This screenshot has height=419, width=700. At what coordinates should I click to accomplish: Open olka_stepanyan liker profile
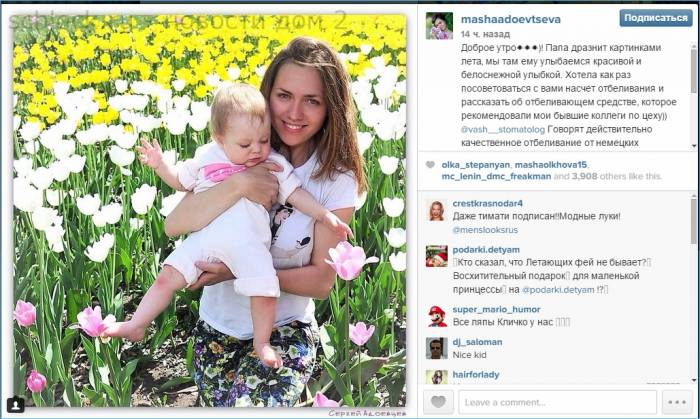tap(475, 165)
